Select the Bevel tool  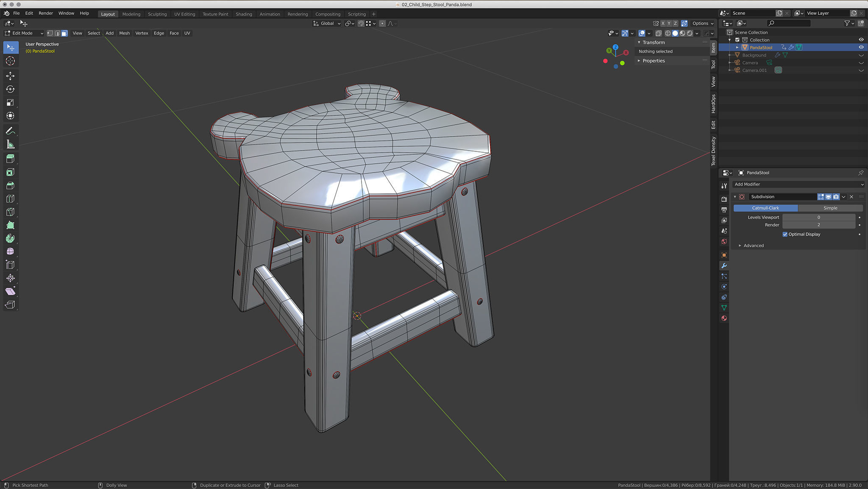[10, 185]
